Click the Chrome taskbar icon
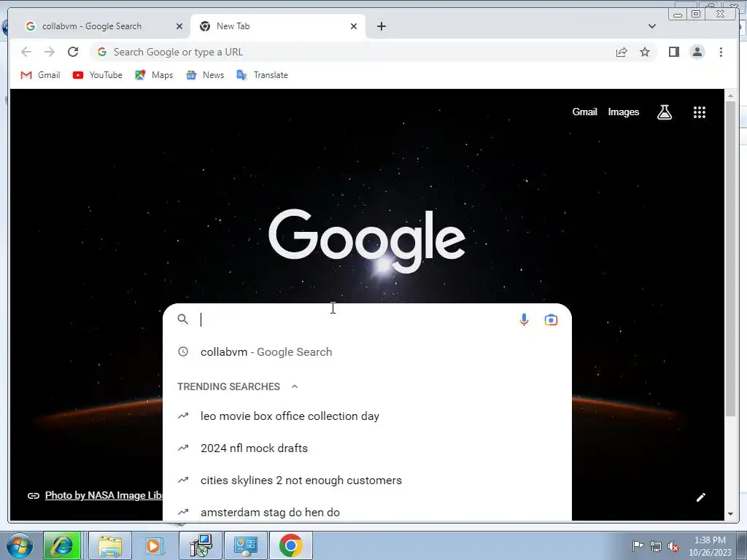Screen dimensions: 747x560 coord(291,545)
